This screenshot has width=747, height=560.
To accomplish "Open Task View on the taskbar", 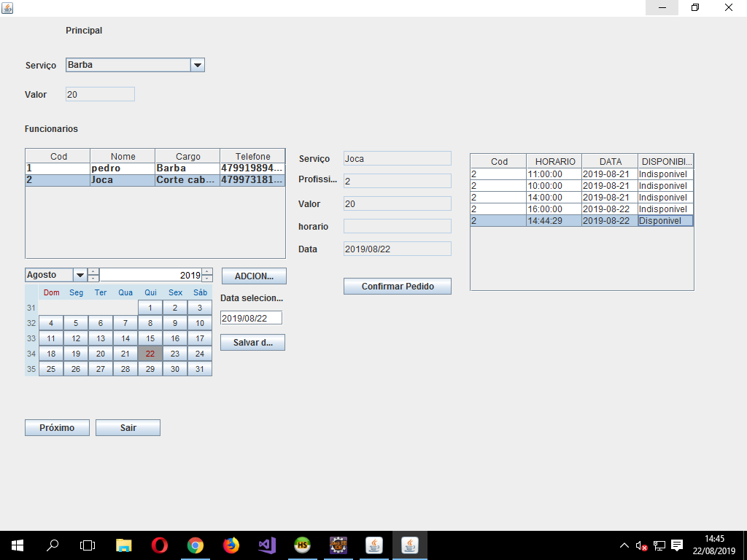I will pos(88,545).
